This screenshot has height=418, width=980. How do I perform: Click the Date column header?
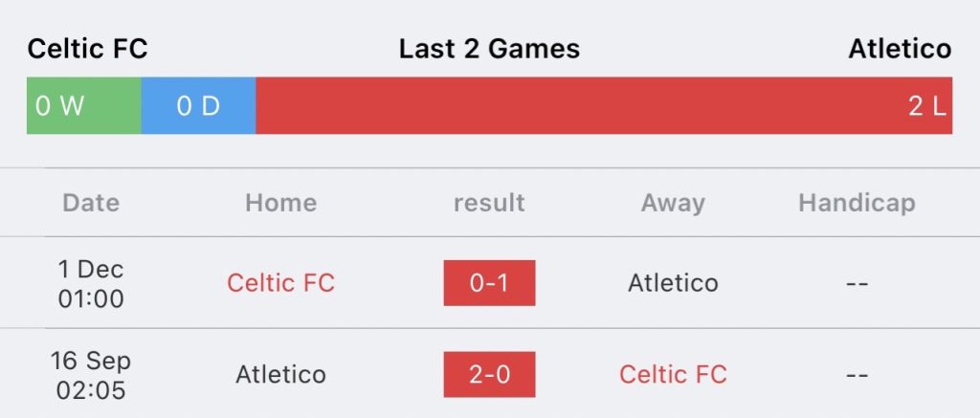[x=91, y=203]
